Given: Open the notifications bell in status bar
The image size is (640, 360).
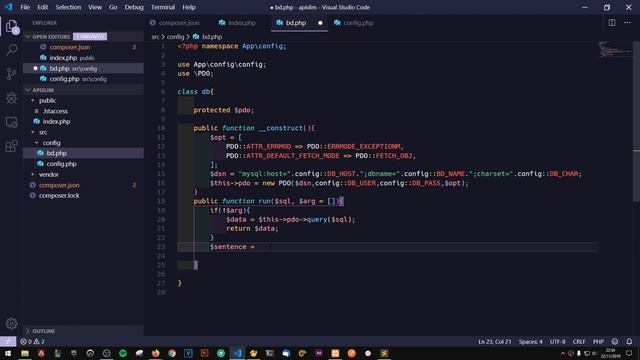Looking at the screenshot, I should tap(629, 341).
